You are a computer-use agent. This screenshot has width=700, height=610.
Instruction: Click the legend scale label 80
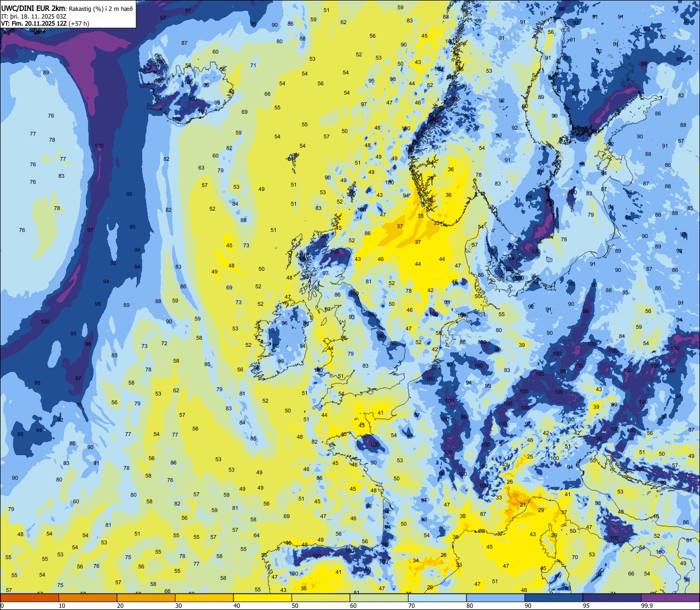tap(470, 606)
